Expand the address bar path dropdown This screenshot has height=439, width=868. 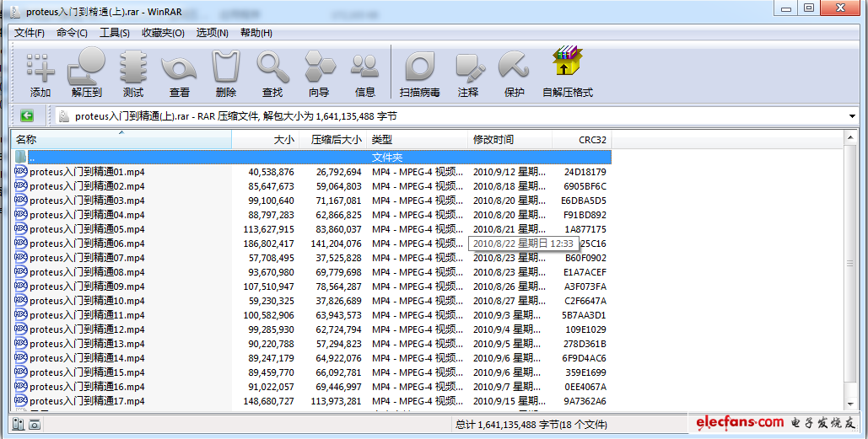[x=852, y=116]
